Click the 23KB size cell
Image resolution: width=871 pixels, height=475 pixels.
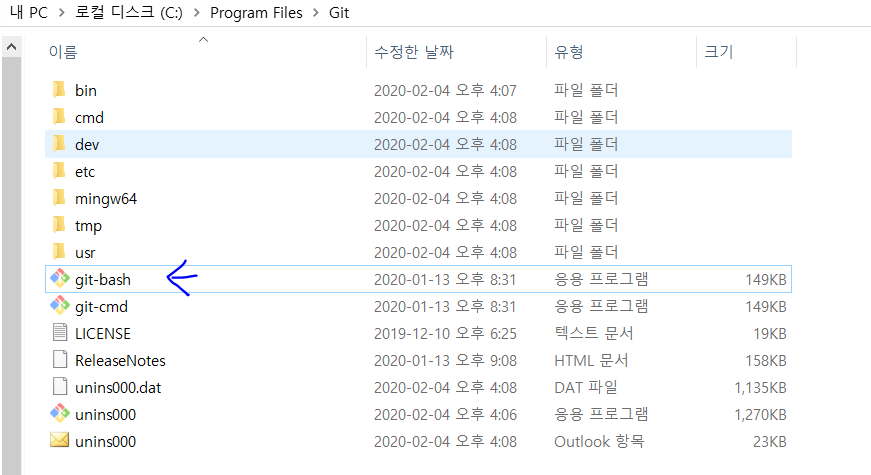tap(769, 442)
